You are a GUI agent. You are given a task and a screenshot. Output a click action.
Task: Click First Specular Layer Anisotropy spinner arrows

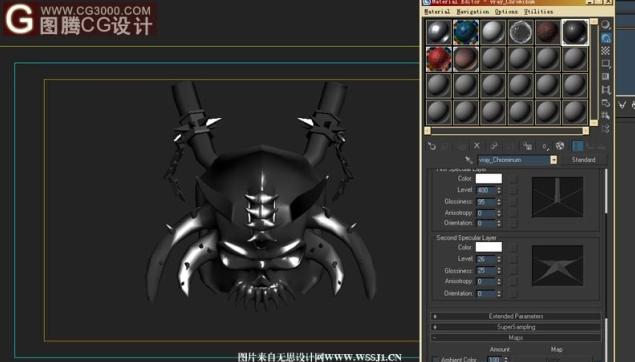point(499,213)
